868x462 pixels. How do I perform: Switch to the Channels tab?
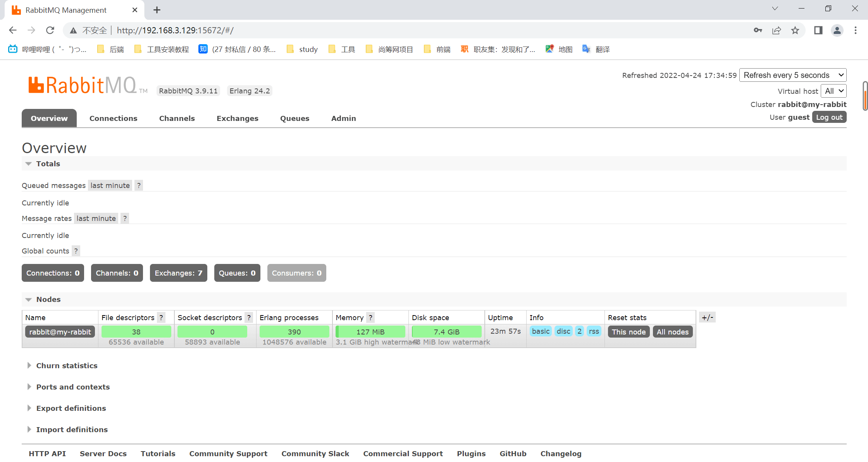coord(177,118)
